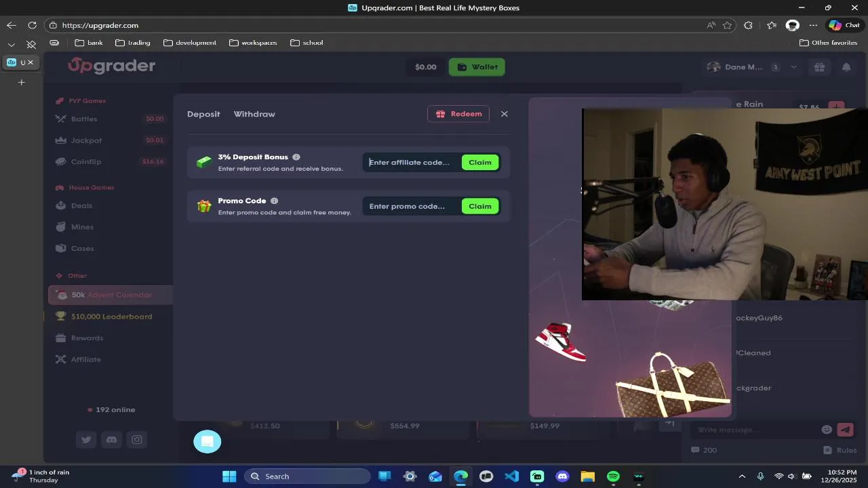The image size is (868, 488).
Task: Click the address bar URL
Action: pyautogui.click(x=100, y=25)
